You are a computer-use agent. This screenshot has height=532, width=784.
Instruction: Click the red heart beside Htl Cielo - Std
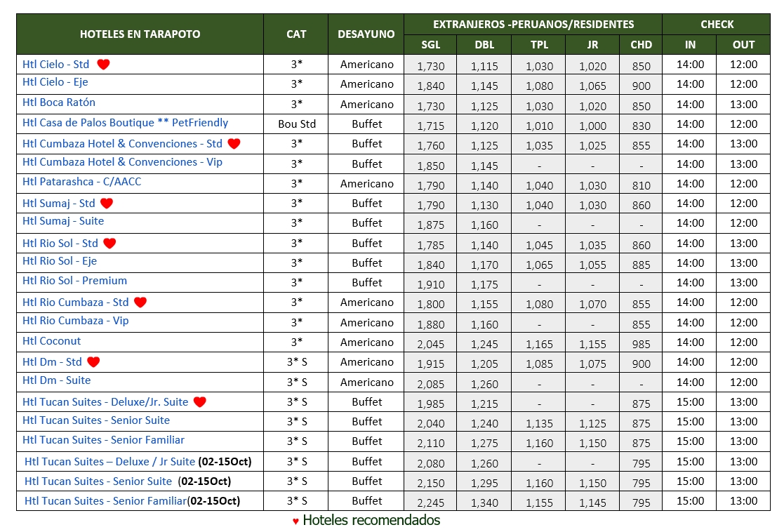pyautogui.click(x=103, y=65)
